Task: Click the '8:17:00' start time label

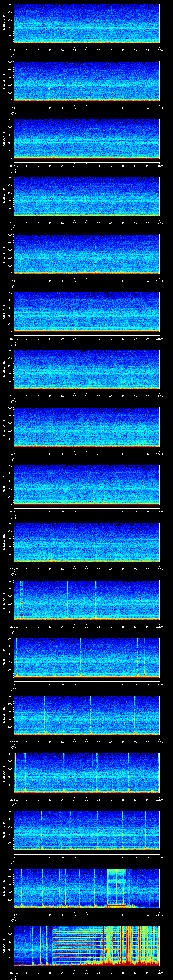Action: pyautogui.click(x=14, y=166)
